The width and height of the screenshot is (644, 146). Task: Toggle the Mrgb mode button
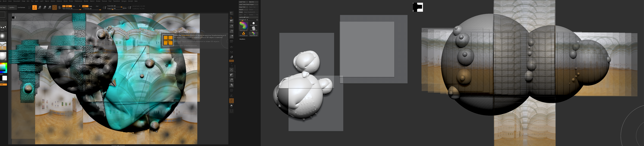(69, 6)
